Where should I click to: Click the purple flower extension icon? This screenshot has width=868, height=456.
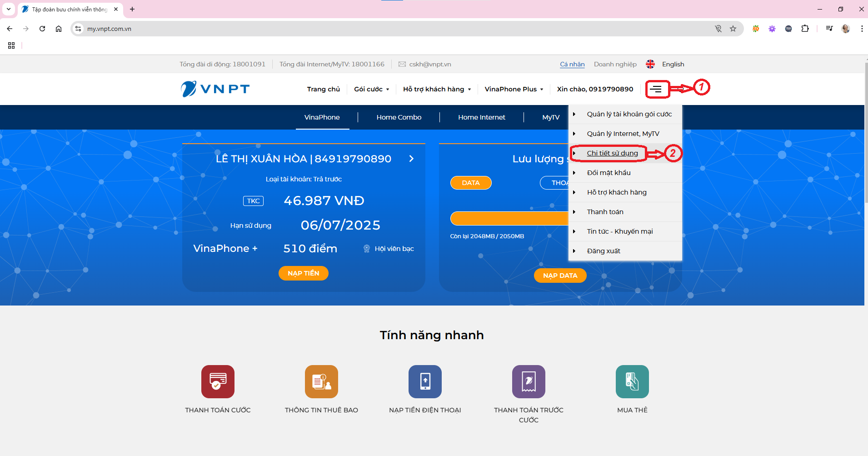(772, 29)
